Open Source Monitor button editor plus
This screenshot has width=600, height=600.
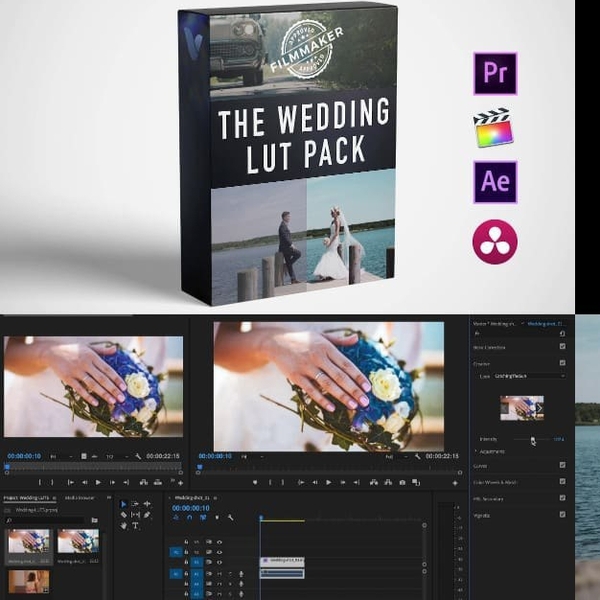pos(180,483)
